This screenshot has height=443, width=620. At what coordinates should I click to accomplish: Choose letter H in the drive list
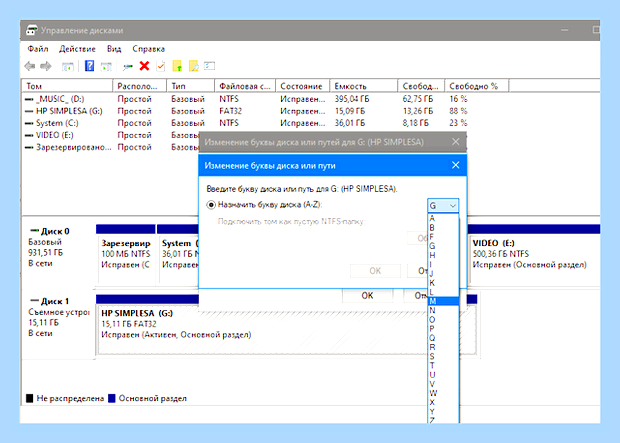pos(443,255)
